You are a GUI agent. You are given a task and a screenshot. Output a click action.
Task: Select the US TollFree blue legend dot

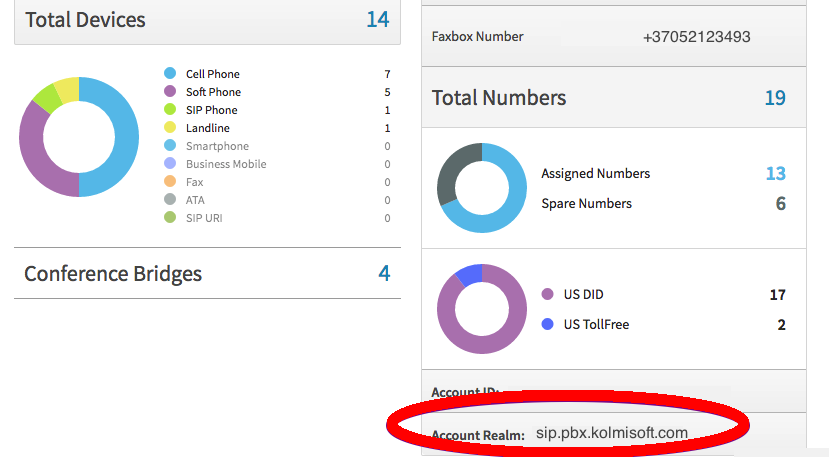click(x=547, y=324)
